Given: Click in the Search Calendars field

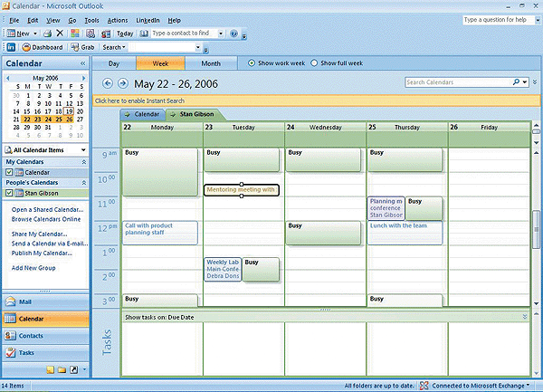Looking at the screenshot, I should [x=458, y=82].
